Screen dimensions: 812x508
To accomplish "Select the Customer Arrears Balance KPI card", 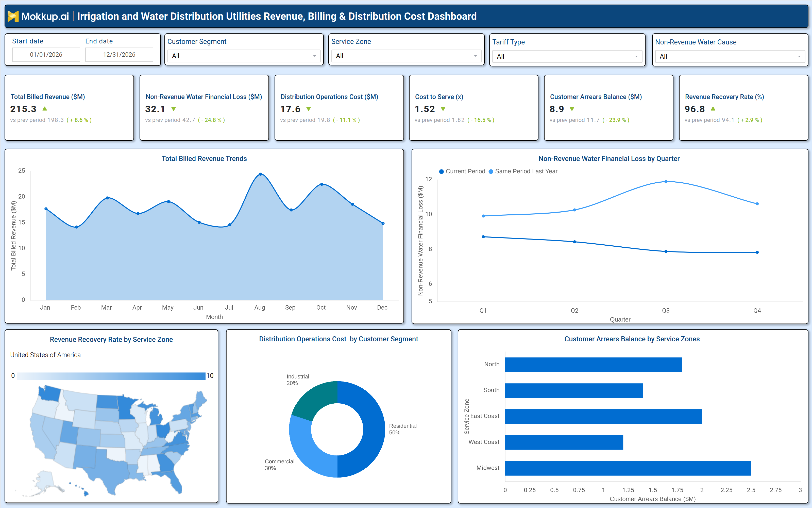I will coord(608,107).
